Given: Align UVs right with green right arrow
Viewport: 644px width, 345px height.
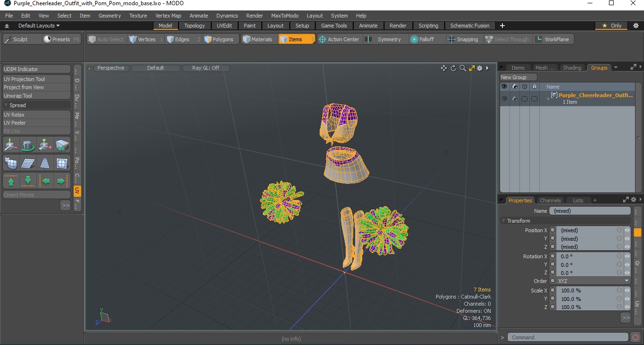Looking at the screenshot, I should click(x=62, y=181).
